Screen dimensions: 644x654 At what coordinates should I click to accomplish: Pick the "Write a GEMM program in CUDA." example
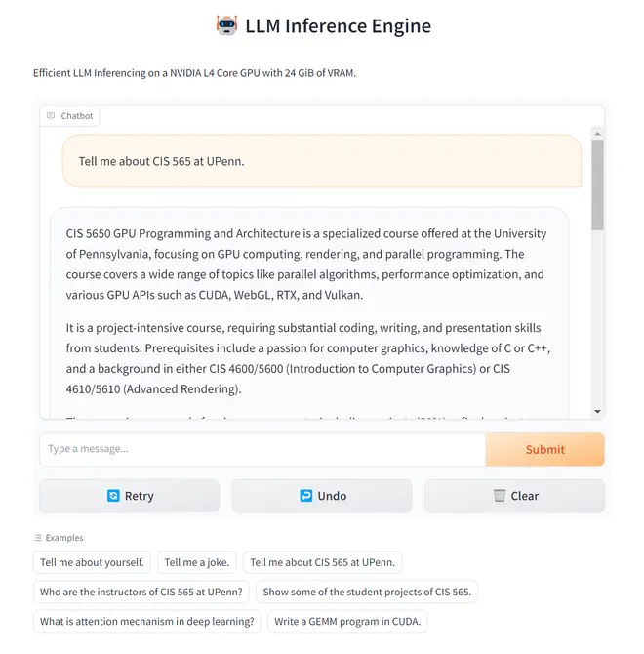coord(346,621)
